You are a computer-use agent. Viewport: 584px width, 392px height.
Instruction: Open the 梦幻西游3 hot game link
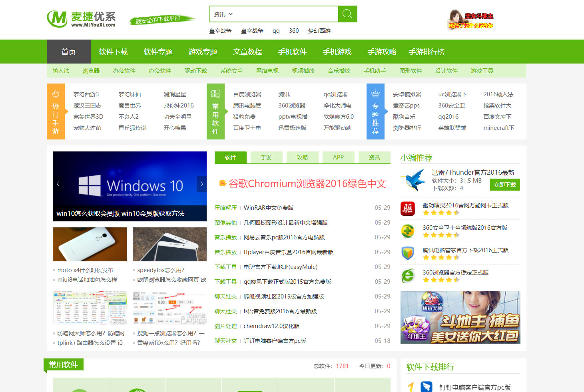pyautogui.click(x=86, y=94)
